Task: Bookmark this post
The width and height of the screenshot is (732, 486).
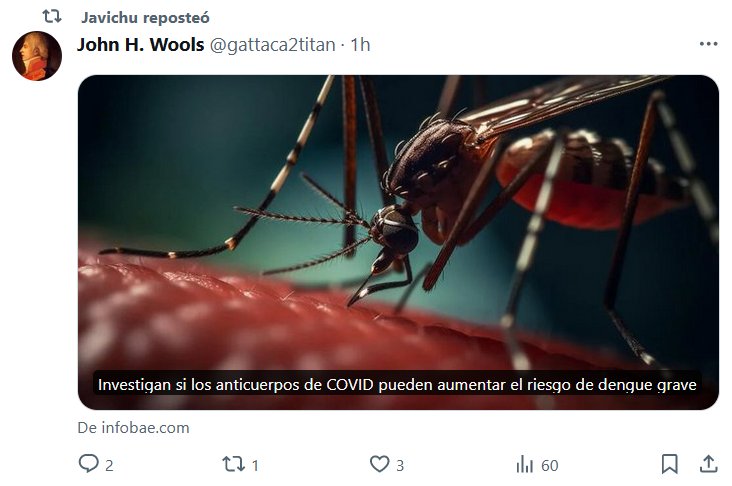Action: pos(669,464)
